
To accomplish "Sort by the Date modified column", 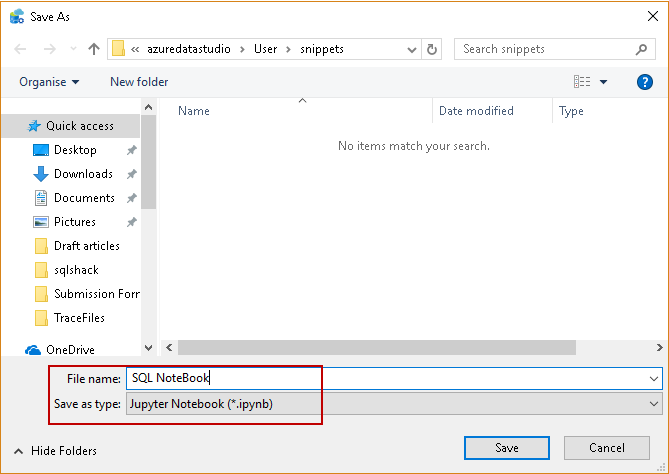I will (x=476, y=111).
